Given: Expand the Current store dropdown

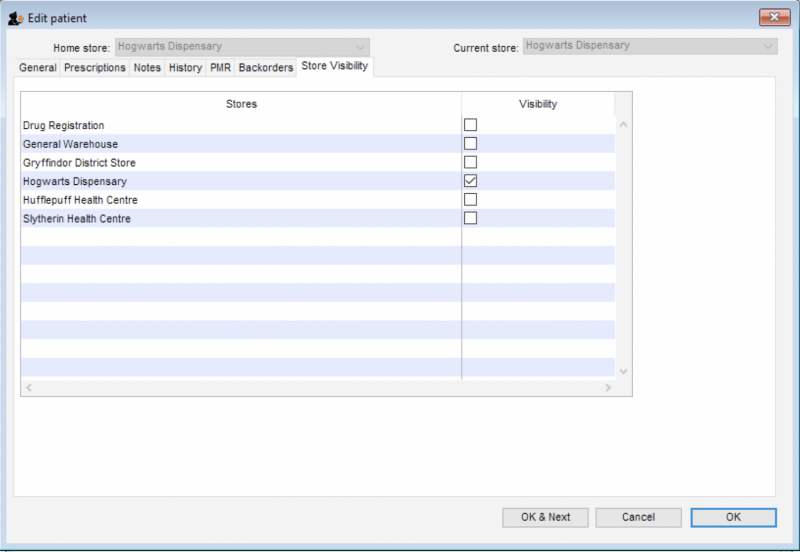Looking at the screenshot, I should tap(768, 46).
